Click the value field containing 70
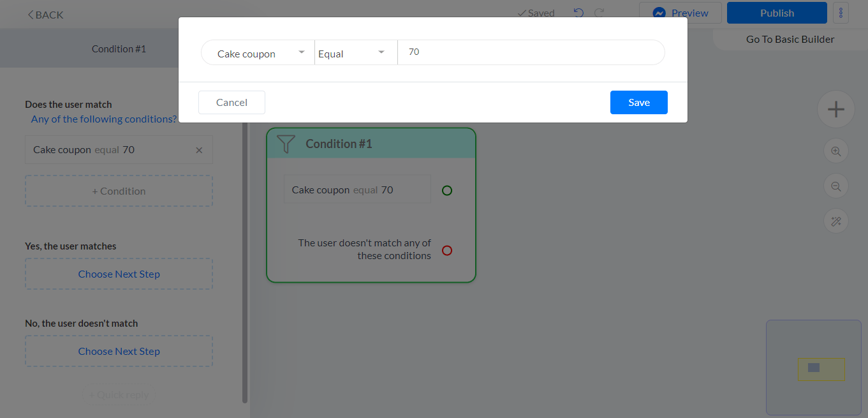This screenshot has width=868, height=418. point(531,52)
